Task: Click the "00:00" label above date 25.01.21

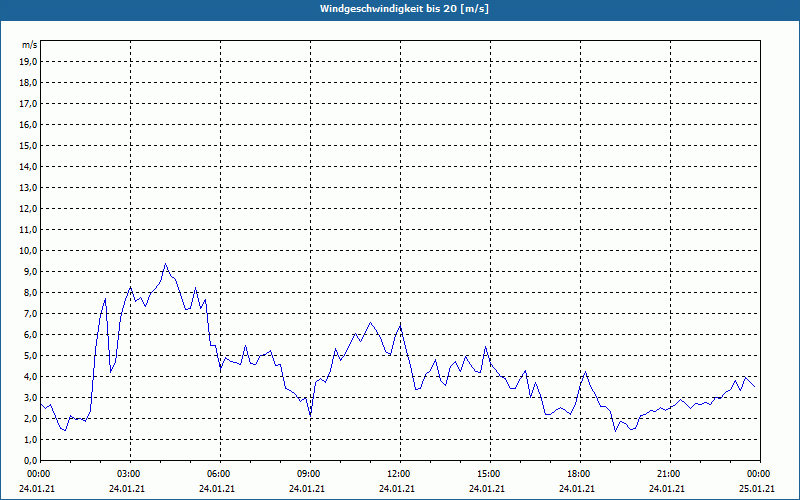Action: pos(760,474)
